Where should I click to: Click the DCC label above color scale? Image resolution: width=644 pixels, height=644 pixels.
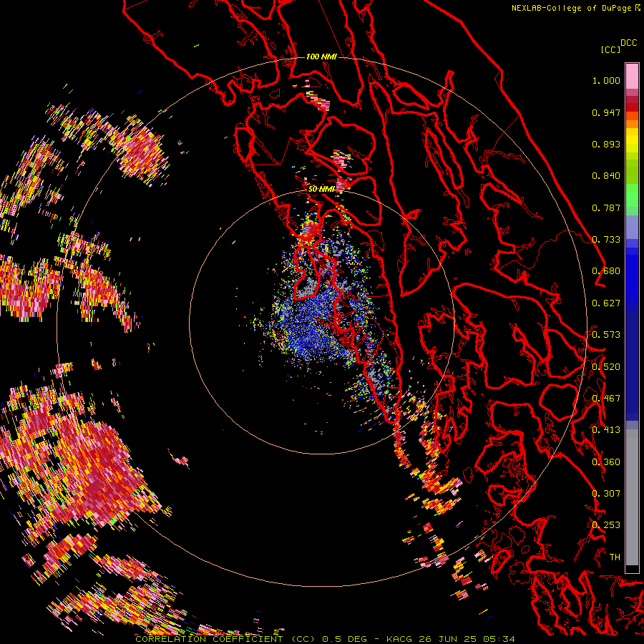tap(628, 43)
